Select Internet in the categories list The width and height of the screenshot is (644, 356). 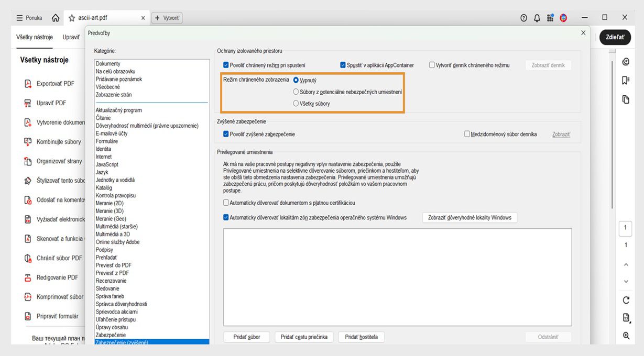click(x=103, y=157)
